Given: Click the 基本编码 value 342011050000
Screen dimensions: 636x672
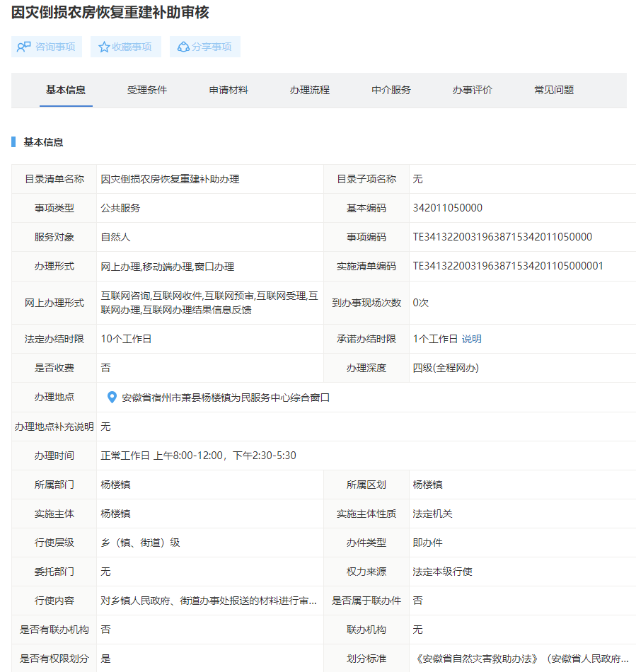Looking at the screenshot, I should [448, 208].
